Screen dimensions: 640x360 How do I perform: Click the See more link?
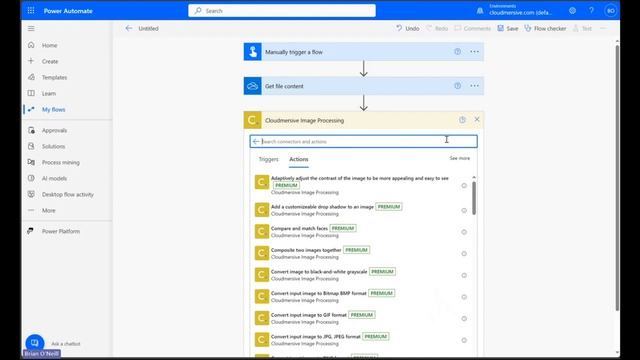[460, 158]
